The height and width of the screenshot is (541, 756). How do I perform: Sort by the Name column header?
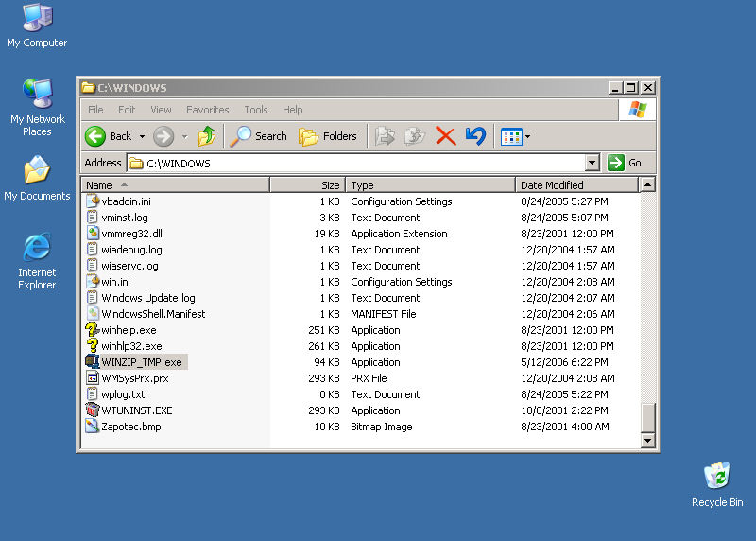click(x=176, y=184)
